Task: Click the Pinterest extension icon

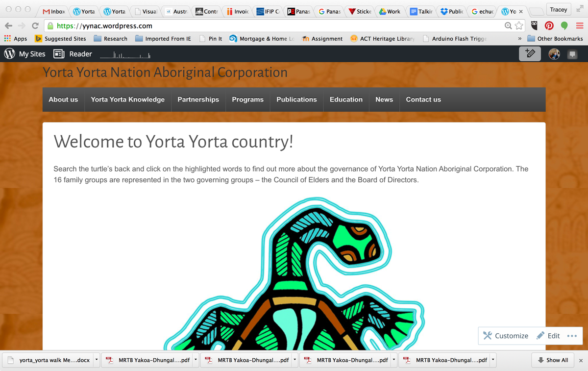Action: point(549,26)
